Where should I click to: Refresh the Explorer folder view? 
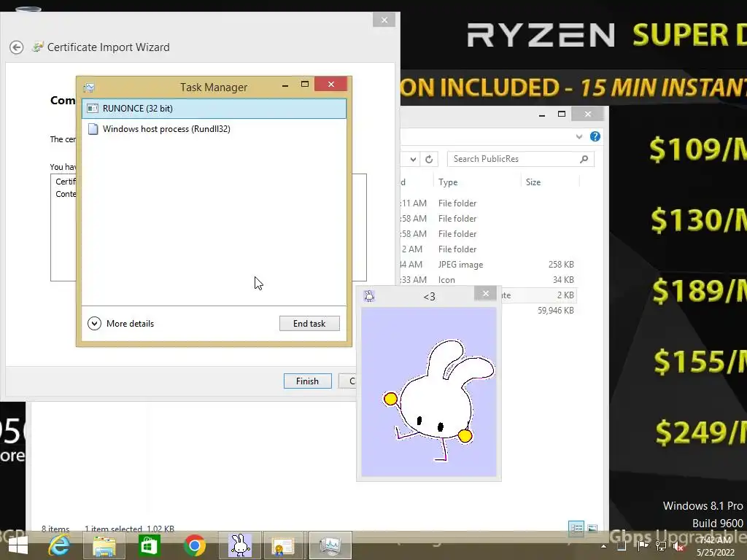429,159
